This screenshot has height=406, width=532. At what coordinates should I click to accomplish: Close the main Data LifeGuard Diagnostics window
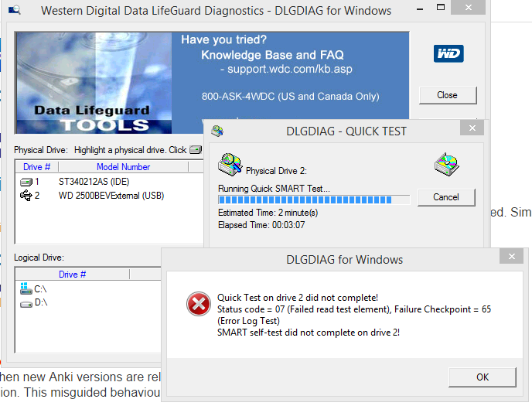[469, 8]
